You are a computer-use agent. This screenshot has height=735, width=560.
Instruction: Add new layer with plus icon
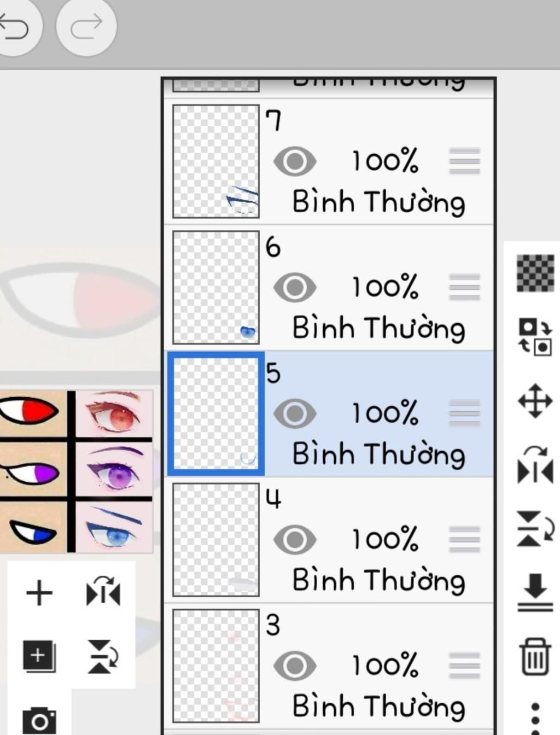(x=39, y=593)
